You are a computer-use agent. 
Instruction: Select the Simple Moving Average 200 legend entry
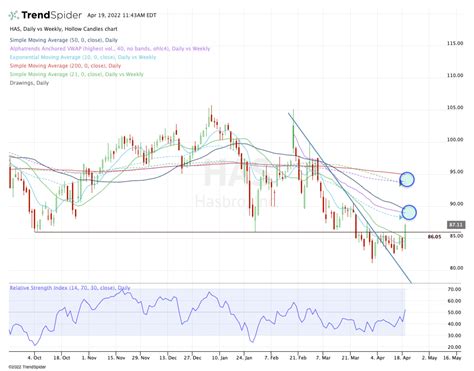(x=65, y=66)
